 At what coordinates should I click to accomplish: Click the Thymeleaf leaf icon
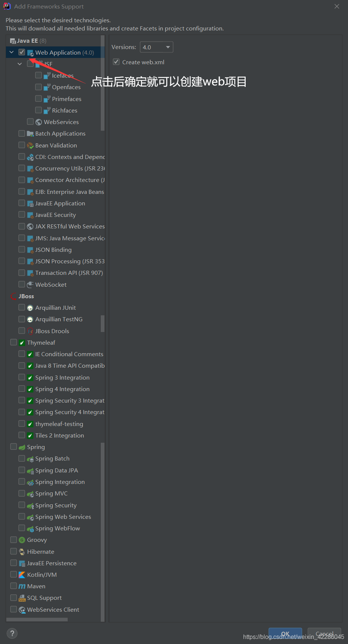click(22, 343)
